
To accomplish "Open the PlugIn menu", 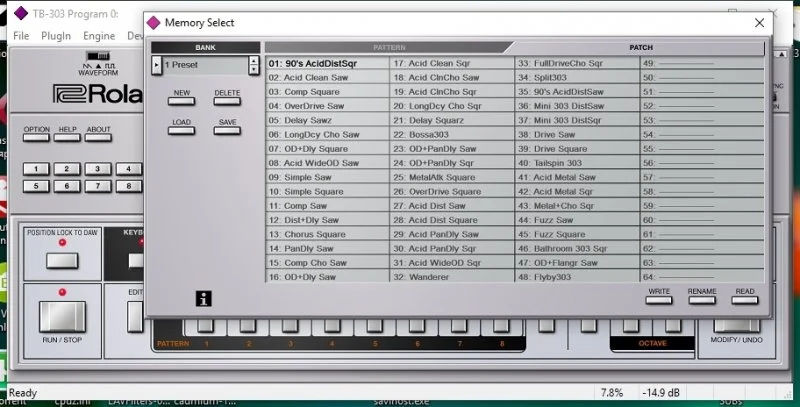I will (x=56, y=36).
